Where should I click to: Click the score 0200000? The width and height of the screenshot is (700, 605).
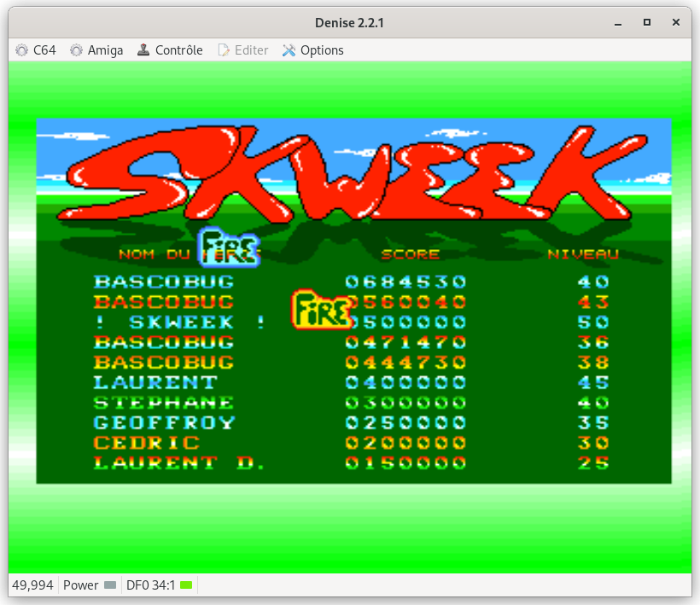[x=405, y=443]
